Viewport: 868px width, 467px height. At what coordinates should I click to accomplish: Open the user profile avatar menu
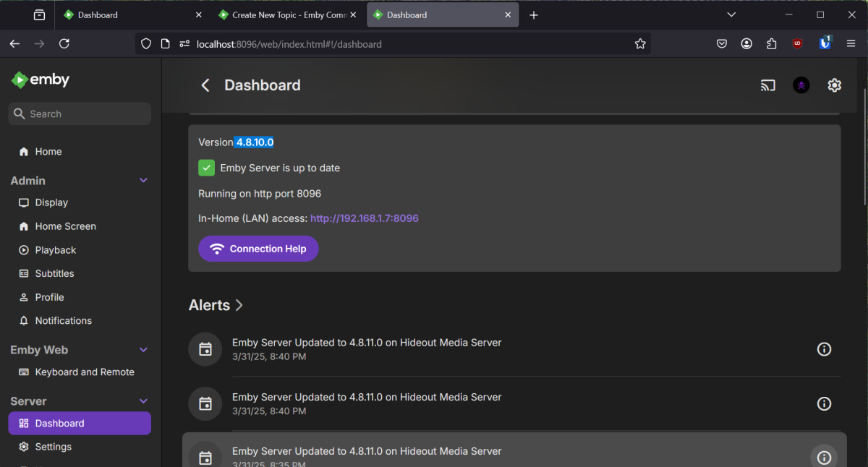click(x=801, y=85)
